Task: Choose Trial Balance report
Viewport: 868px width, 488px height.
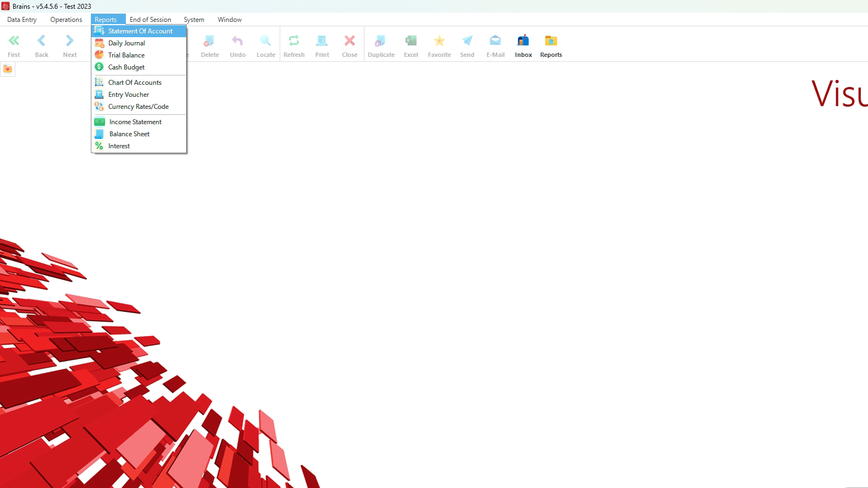Action: click(x=139, y=55)
